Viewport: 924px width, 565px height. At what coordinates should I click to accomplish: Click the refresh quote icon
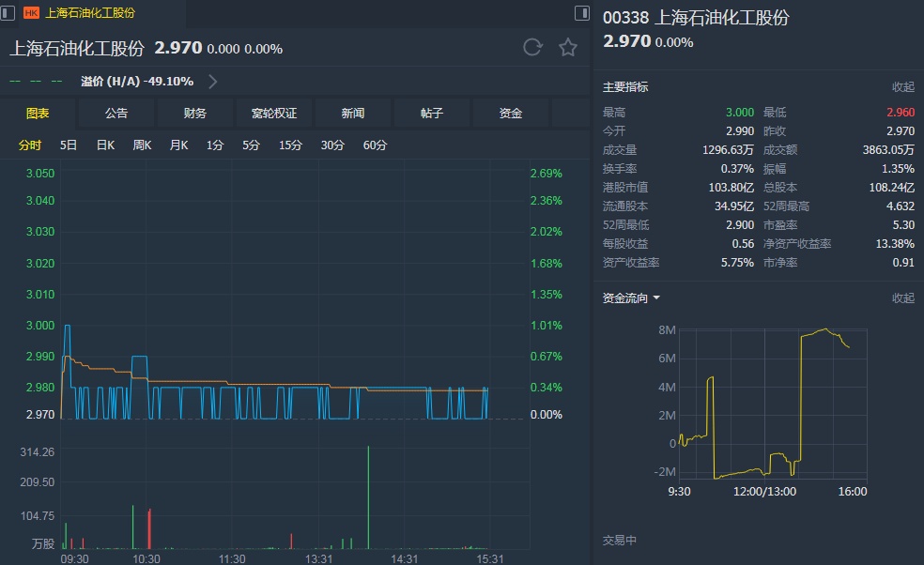532,47
